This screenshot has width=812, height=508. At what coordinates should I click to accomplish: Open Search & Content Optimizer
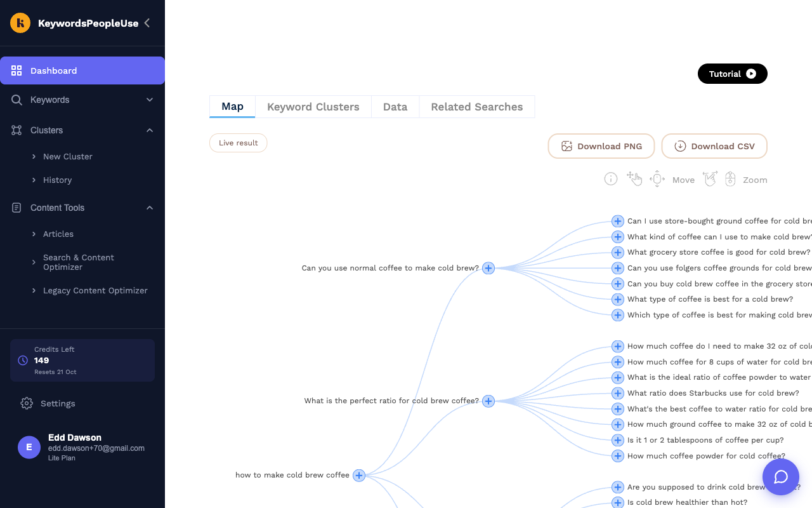point(79,262)
